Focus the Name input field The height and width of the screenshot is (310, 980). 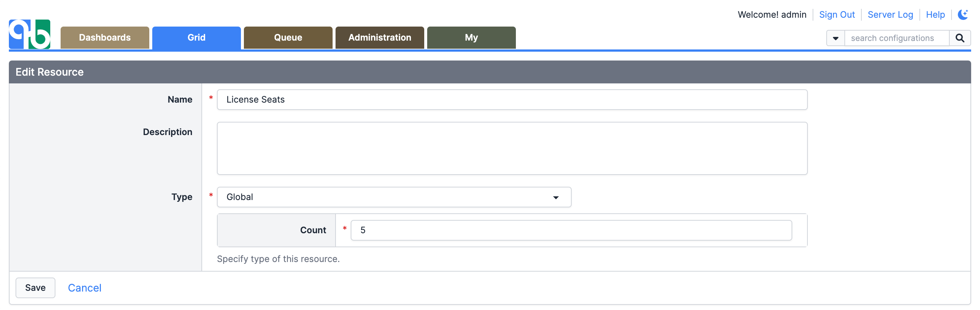click(x=512, y=100)
